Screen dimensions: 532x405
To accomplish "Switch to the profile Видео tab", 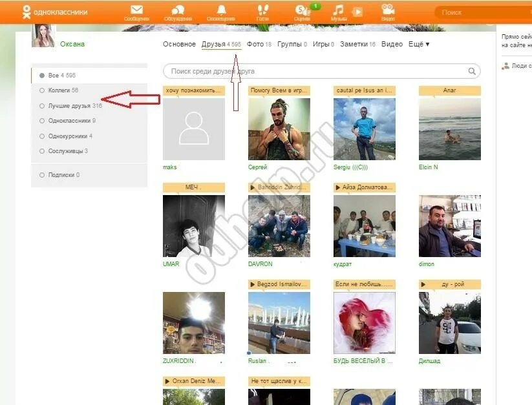I will [392, 44].
